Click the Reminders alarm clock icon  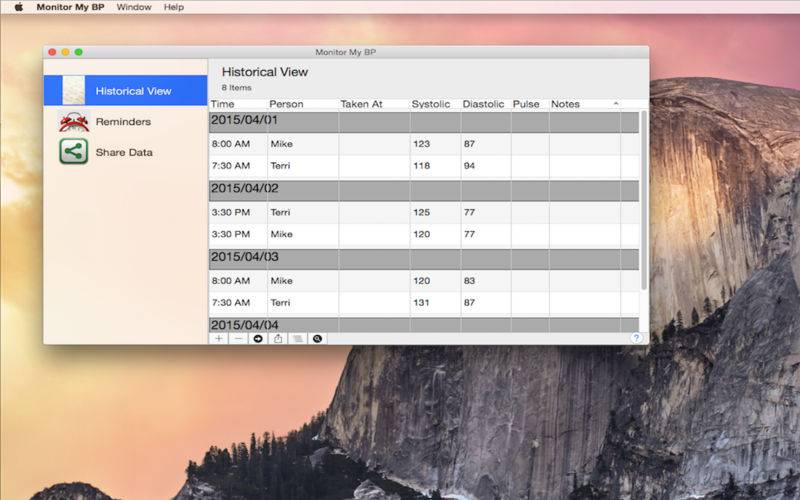[74, 121]
